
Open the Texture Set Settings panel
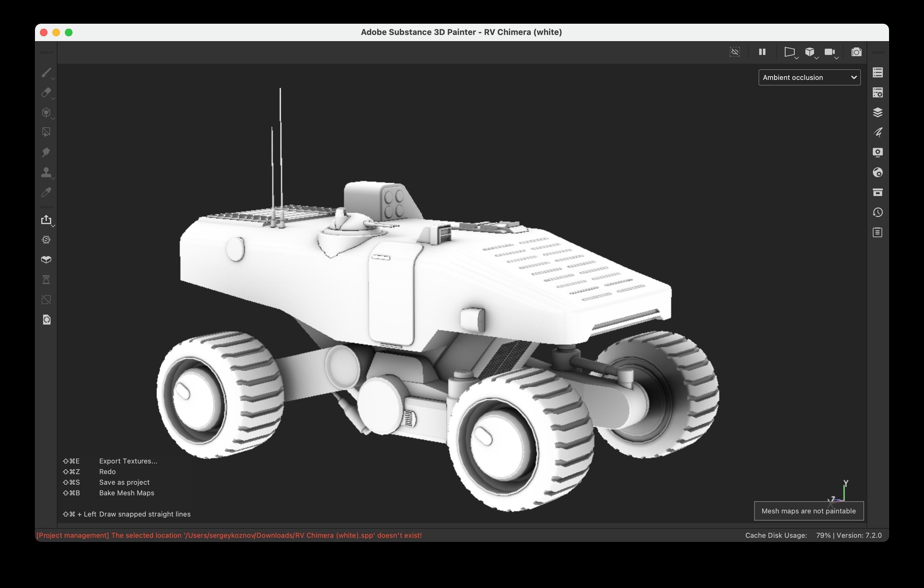point(877,92)
